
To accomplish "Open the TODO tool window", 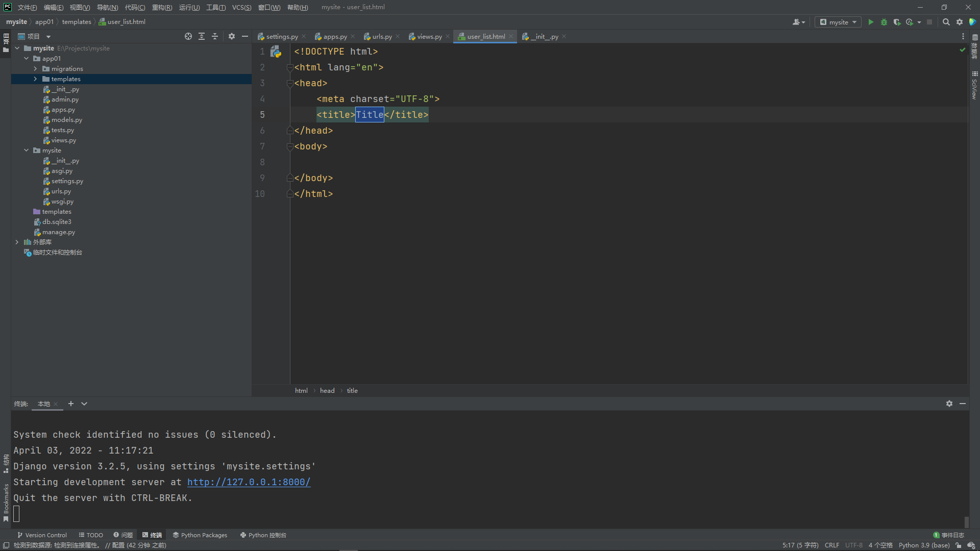I will (91, 535).
